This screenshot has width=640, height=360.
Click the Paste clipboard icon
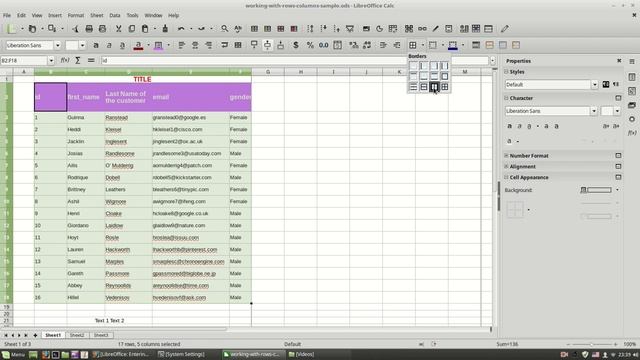pyautogui.click(x=145, y=29)
